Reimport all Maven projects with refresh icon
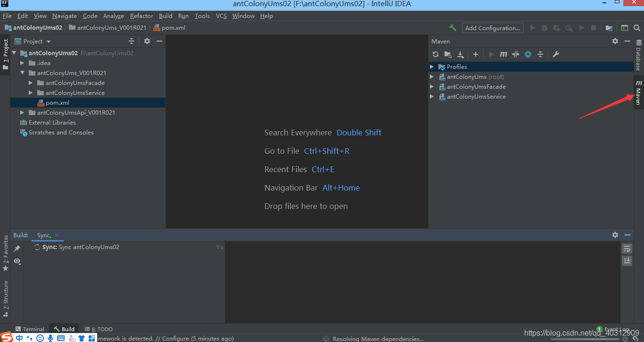Viewport: 644px width, 342px height. [x=436, y=54]
